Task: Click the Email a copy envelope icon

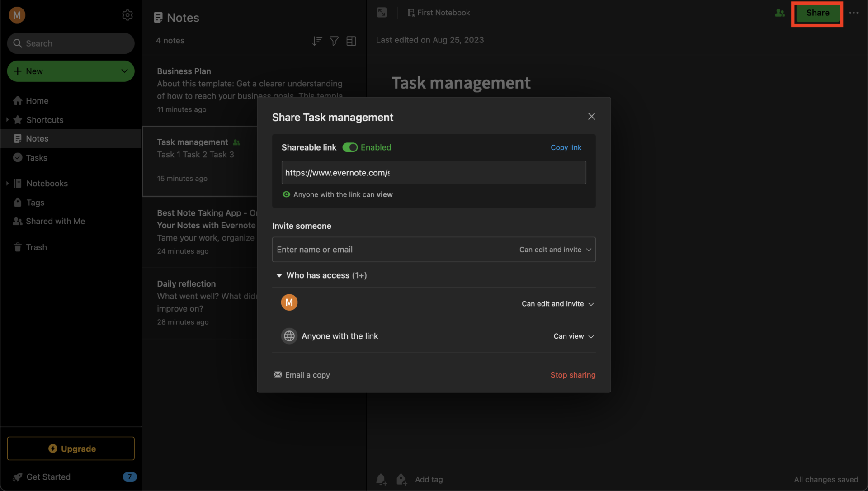Action: 278,374
